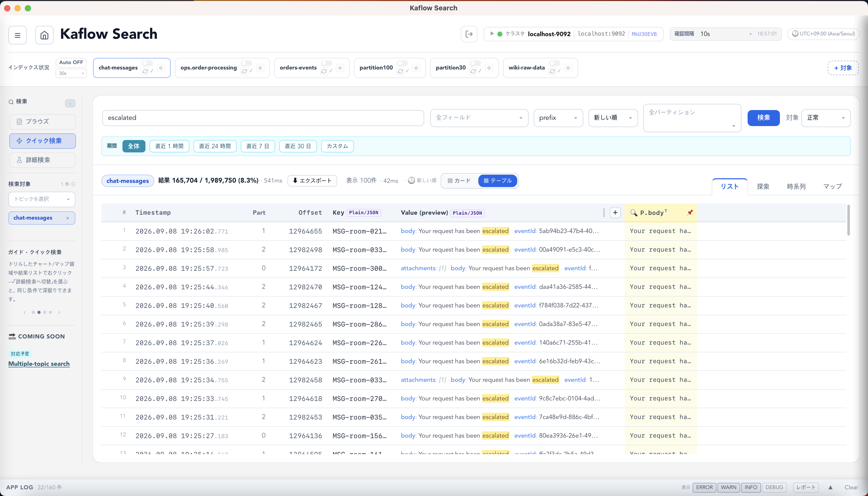The image size is (868, 496).
Task: Toggle chat-messages auto index switch
Action: tap(147, 63)
